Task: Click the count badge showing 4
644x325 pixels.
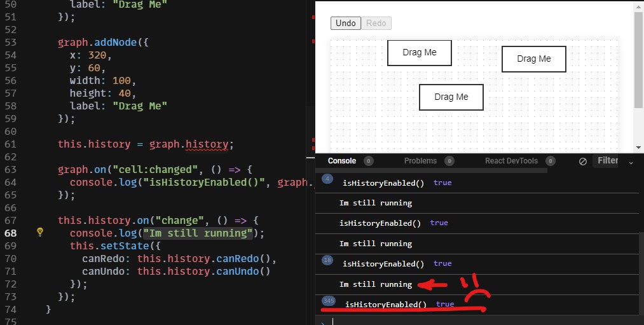Action: pyautogui.click(x=327, y=179)
